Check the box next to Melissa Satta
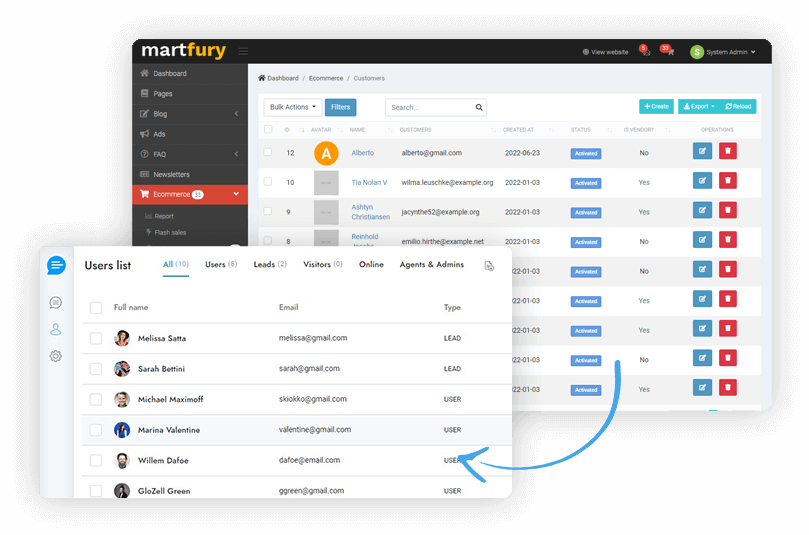 [x=96, y=339]
